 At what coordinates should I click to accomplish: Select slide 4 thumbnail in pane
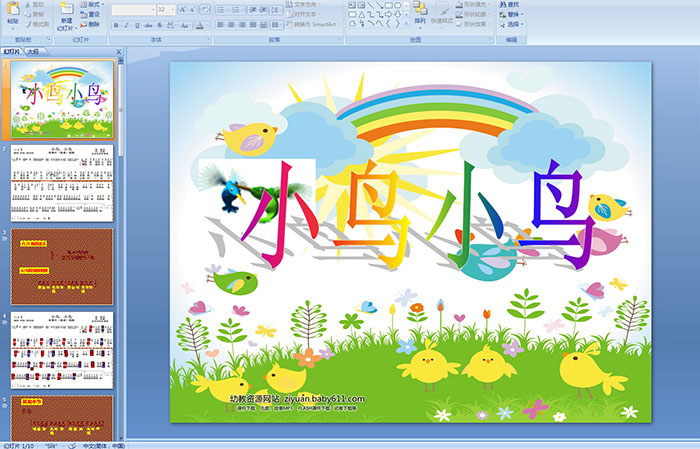pos(62,350)
